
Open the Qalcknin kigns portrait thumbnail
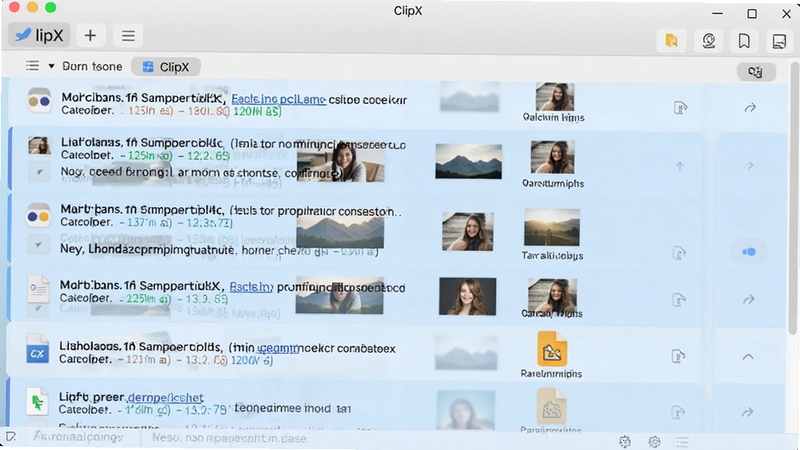click(555, 97)
